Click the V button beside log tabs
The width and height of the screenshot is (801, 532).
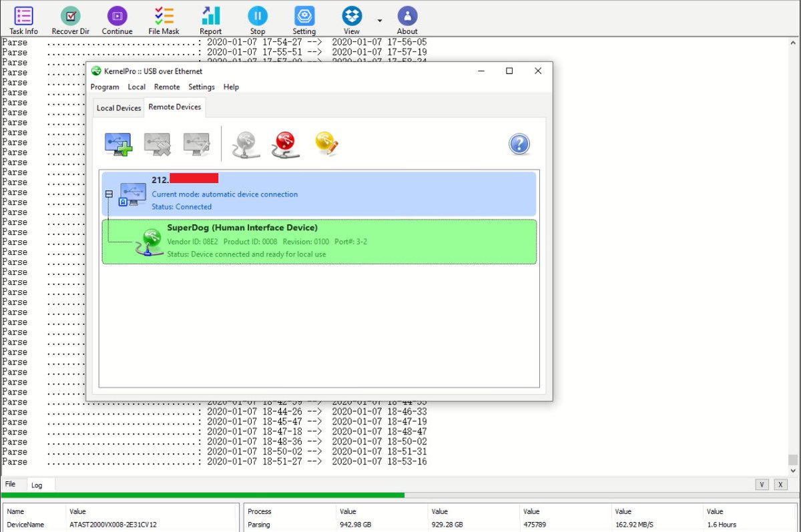(762, 485)
